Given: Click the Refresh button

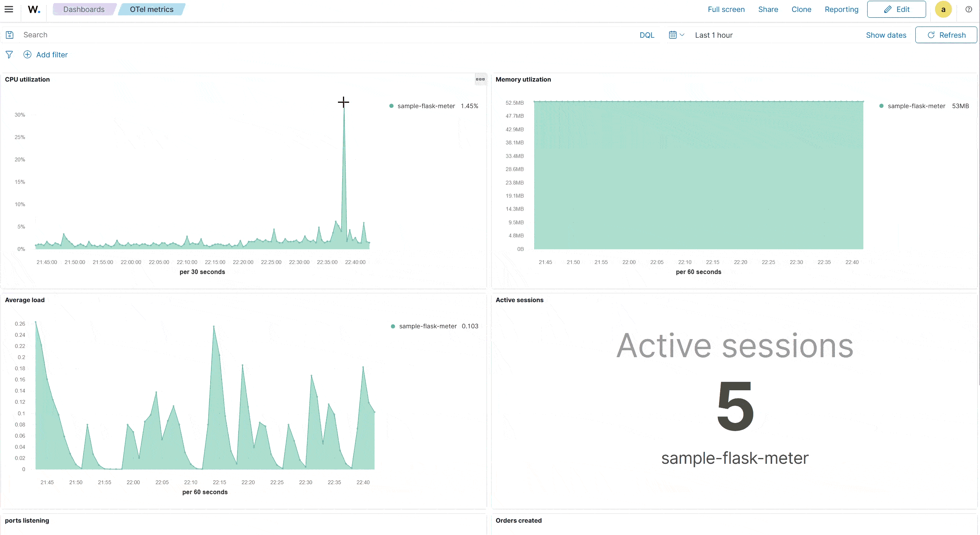Looking at the screenshot, I should click(946, 35).
